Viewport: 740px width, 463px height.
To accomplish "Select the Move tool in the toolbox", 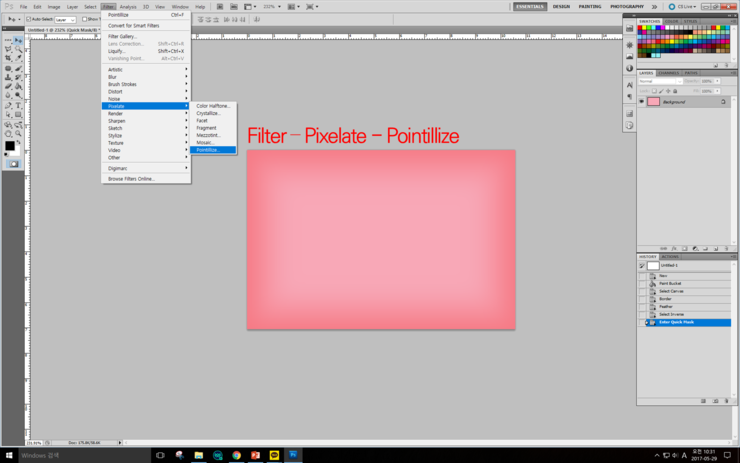I will tap(18, 40).
